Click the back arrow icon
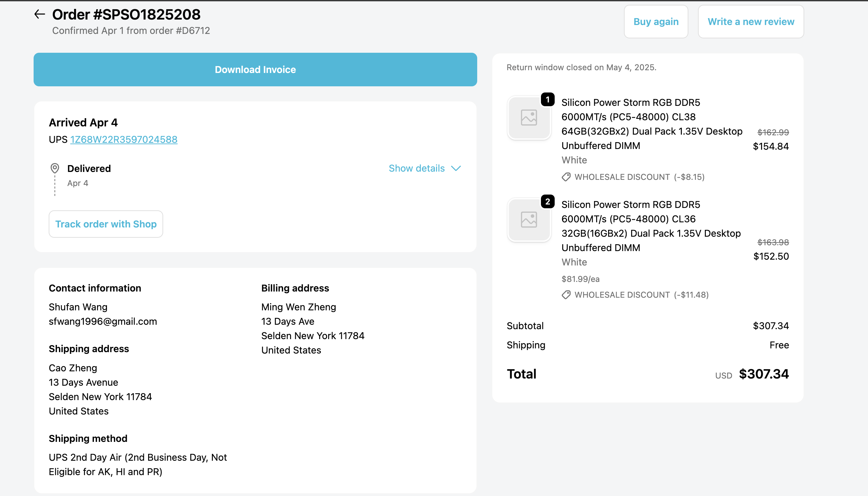Image resolution: width=868 pixels, height=496 pixels. (40, 14)
